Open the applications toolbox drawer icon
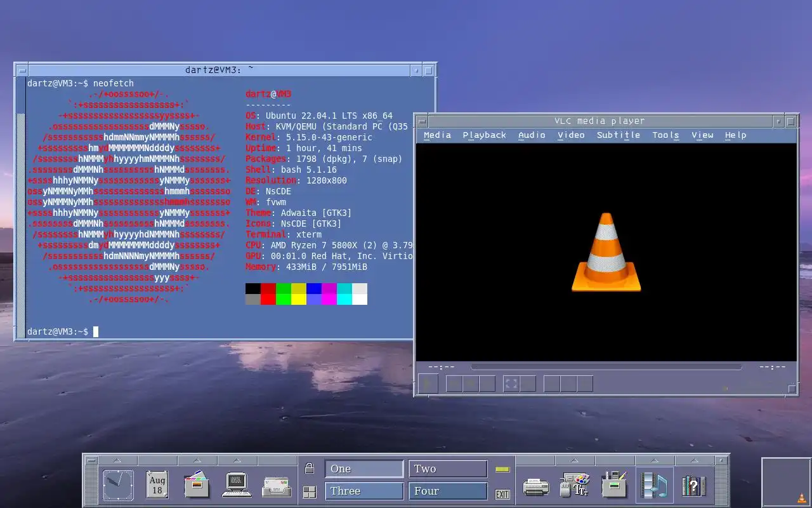Viewport: 812px width, 508px height. pyautogui.click(x=614, y=486)
